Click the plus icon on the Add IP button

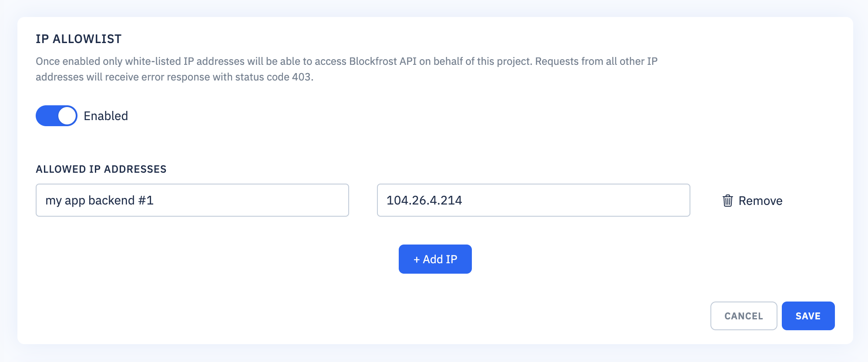point(417,259)
